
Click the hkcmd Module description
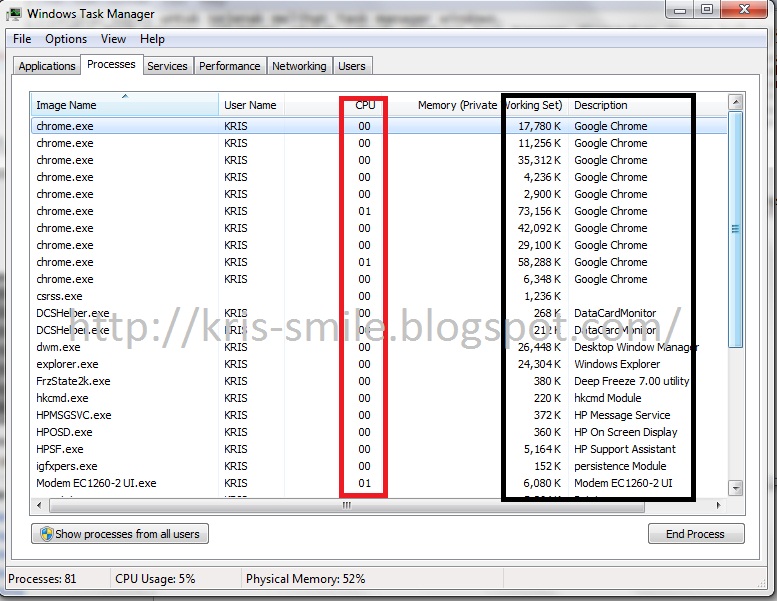(x=608, y=398)
